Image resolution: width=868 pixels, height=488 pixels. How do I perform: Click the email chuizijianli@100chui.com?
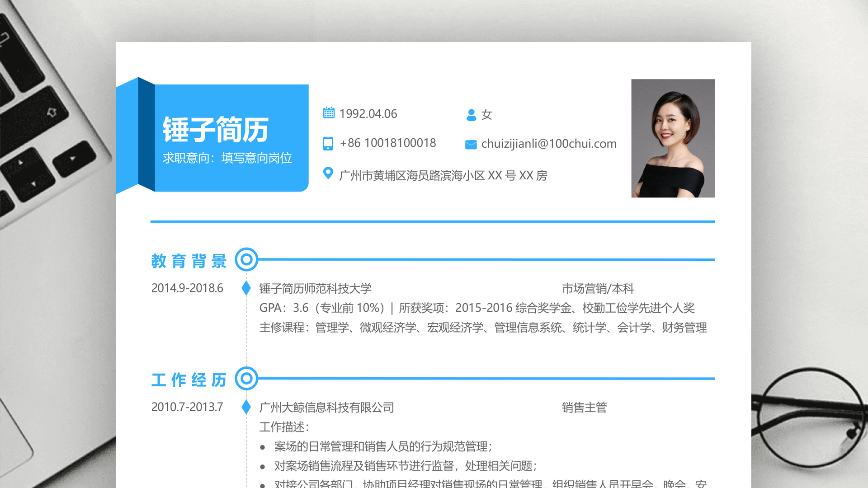pyautogui.click(x=549, y=144)
